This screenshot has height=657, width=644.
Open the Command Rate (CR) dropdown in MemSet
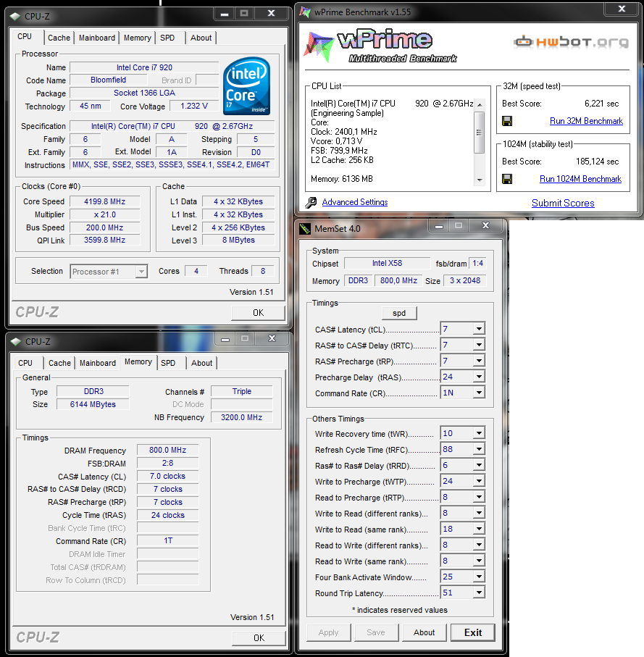tap(479, 393)
